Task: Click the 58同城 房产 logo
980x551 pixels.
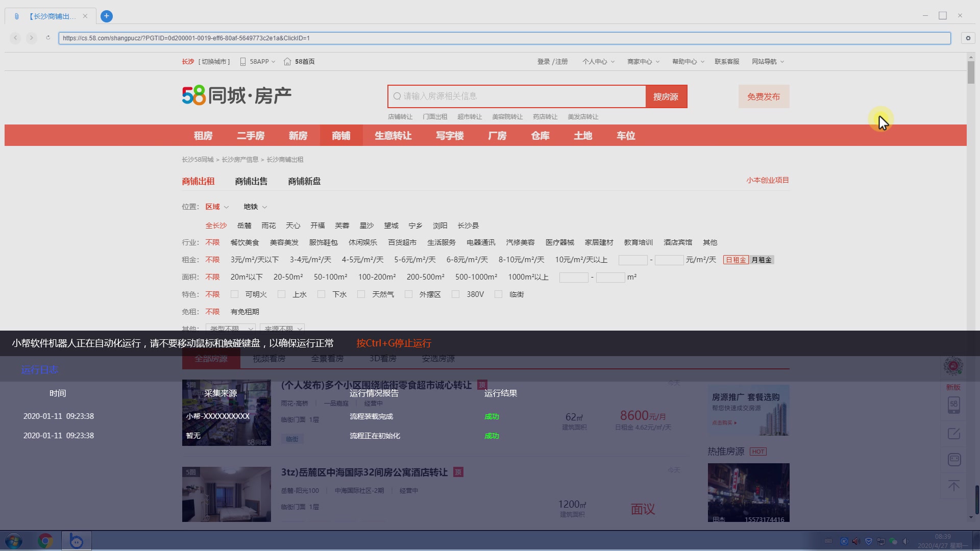Action: 237,95
